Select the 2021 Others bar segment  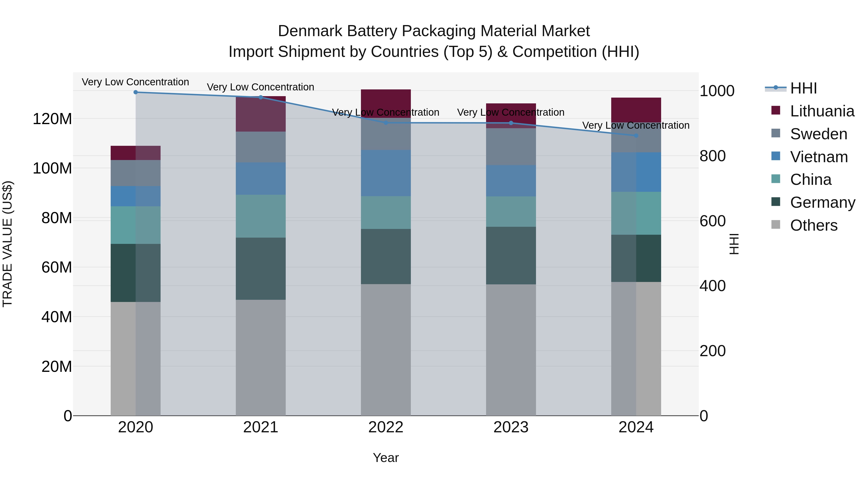(x=260, y=358)
